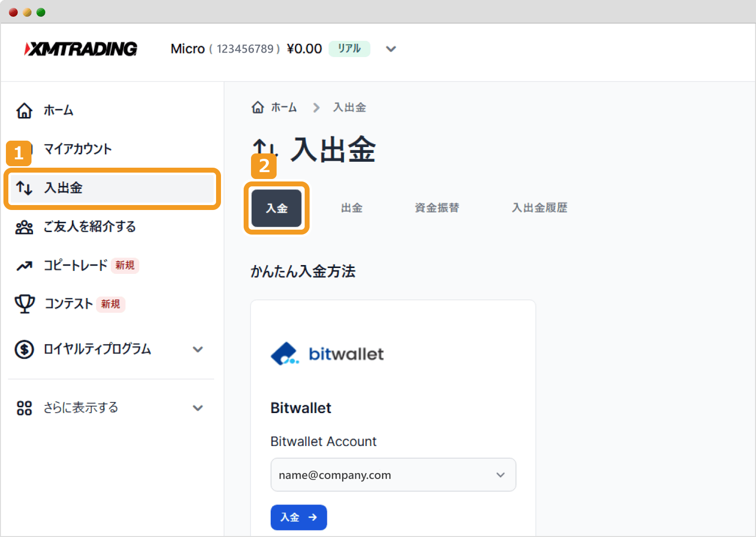Click the home icon in the sidebar
The width and height of the screenshot is (756, 537).
24,111
